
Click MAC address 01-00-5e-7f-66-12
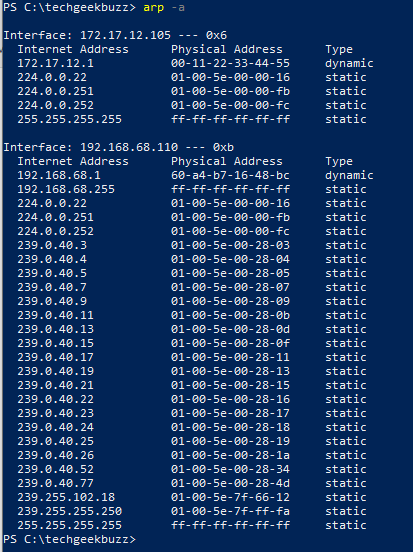pyautogui.click(x=230, y=497)
